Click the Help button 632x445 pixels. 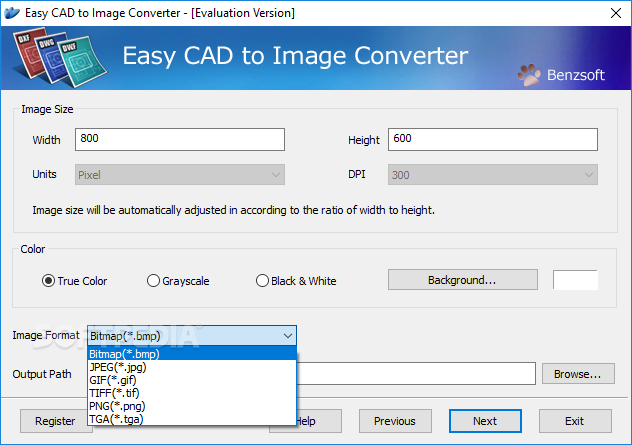(319, 421)
